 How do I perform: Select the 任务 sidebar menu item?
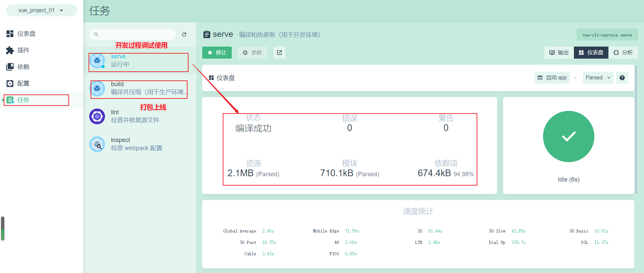[x=42, y=100]
